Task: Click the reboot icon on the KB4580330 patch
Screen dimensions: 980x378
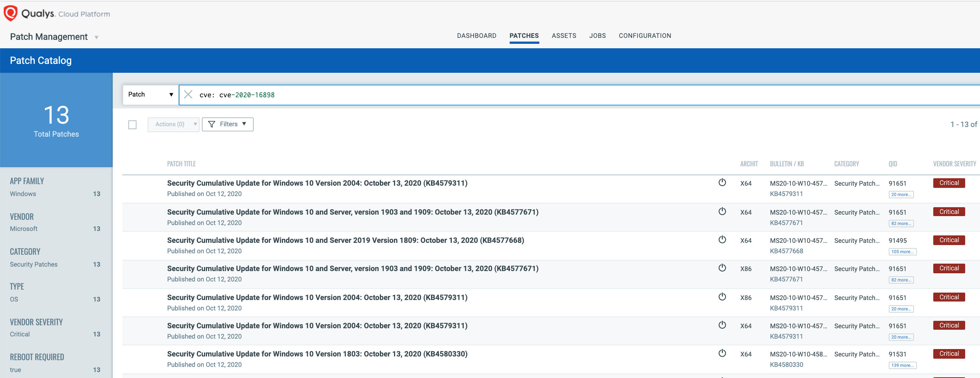Action: coord(722,353)
